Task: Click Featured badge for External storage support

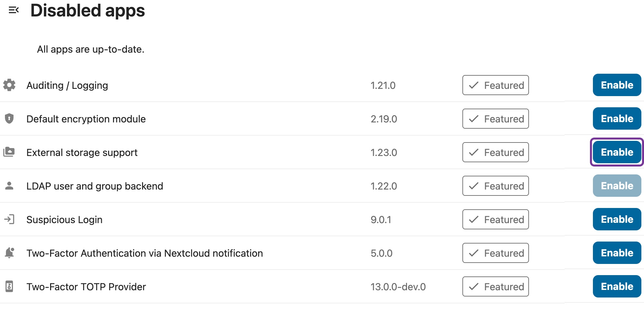Action: click(495, 152)
